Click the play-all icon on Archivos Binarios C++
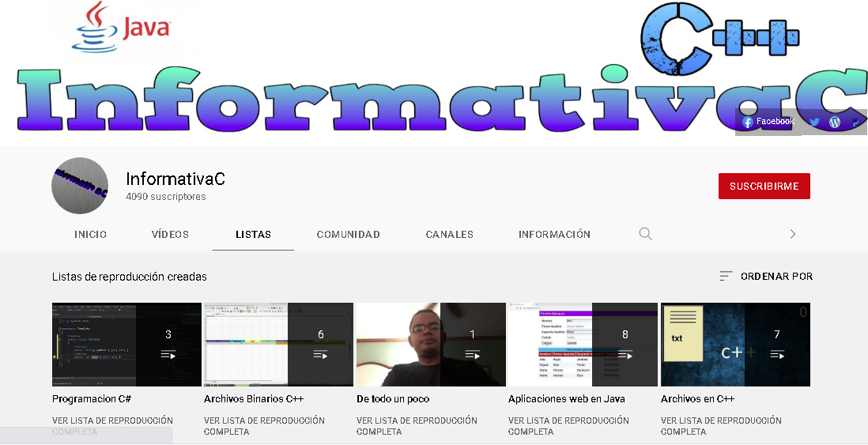 [x=320, y=355]
